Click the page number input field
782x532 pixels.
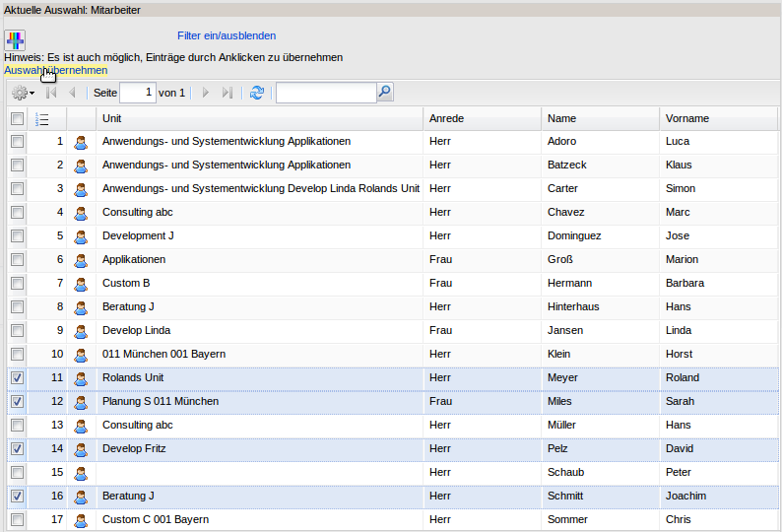coord(137,93)
